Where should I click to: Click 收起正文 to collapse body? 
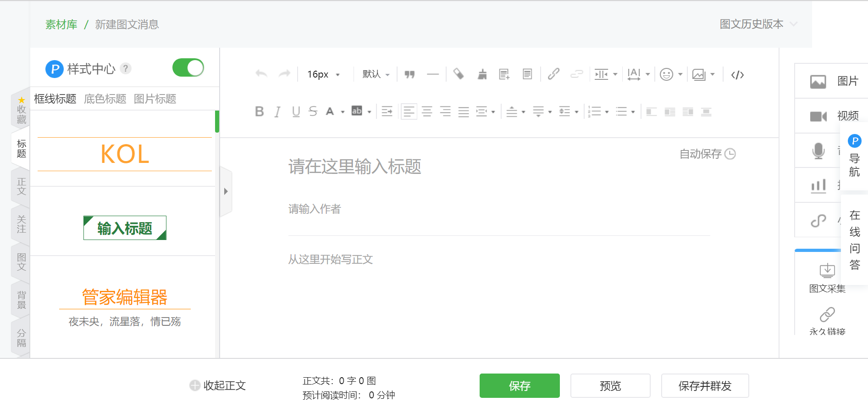click(218, 385)
